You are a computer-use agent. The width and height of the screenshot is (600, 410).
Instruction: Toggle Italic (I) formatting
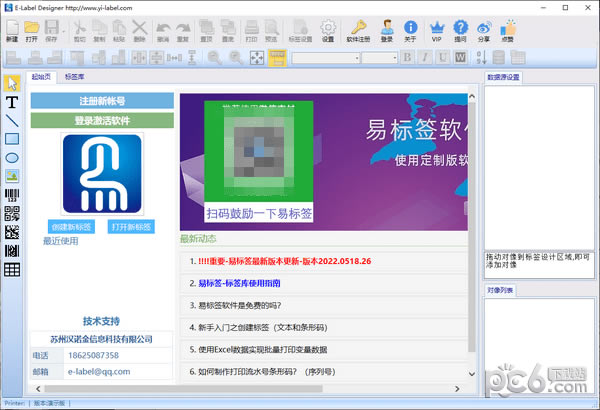point(425,58)
